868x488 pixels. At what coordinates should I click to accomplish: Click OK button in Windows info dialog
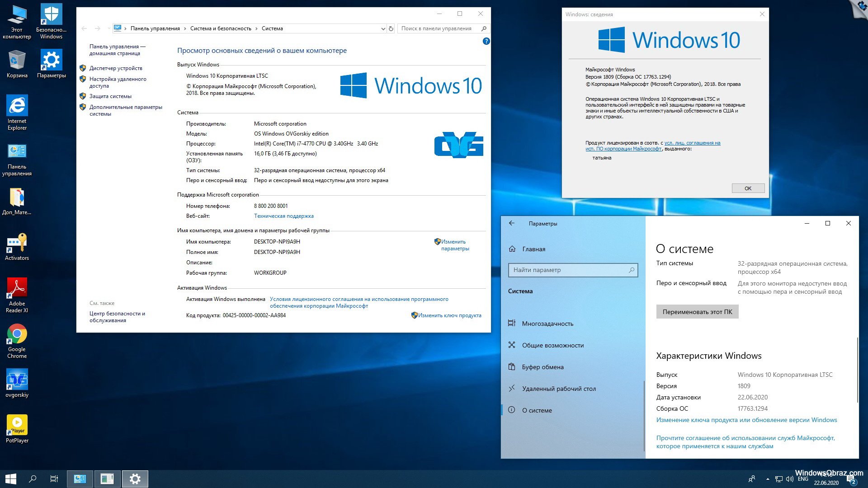(748, 188)
